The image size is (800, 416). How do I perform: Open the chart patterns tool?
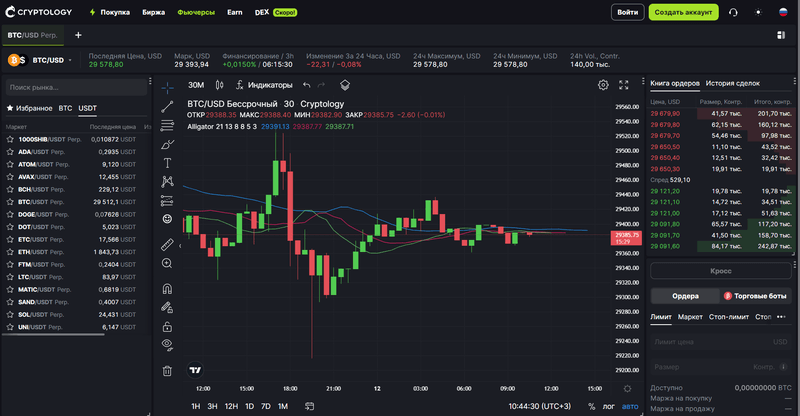pos(167,182)
